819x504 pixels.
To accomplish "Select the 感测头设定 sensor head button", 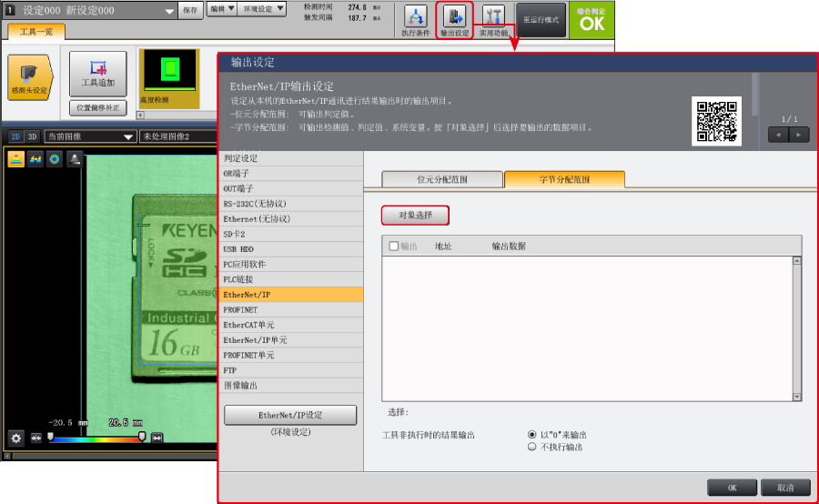I will point(30,76).
